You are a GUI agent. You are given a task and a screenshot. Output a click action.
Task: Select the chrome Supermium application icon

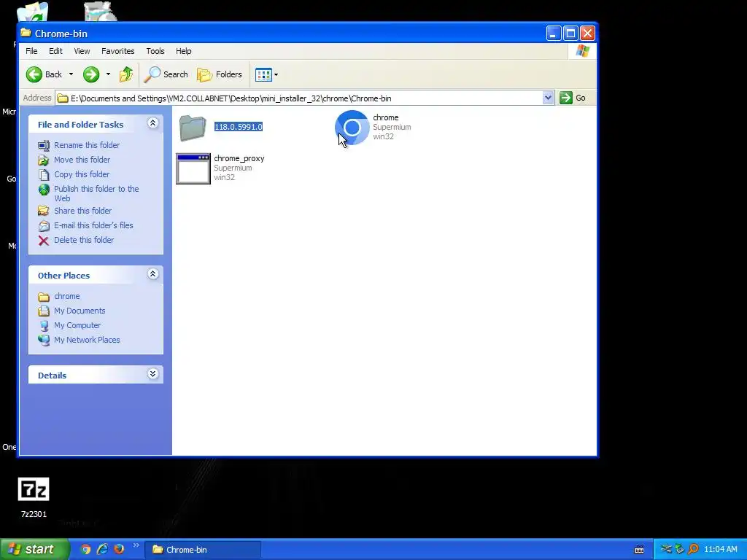[x=352, y=127]
